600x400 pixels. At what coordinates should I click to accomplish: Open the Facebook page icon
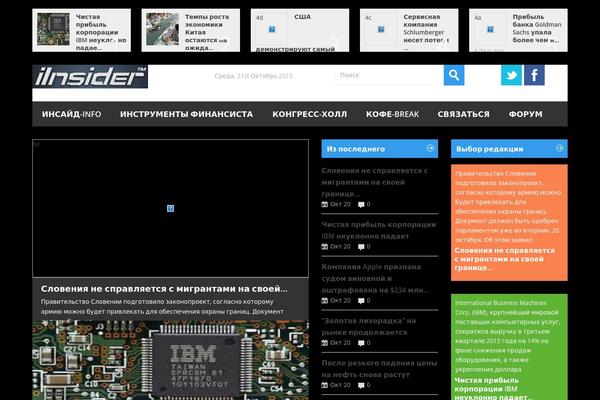point(534,75)
